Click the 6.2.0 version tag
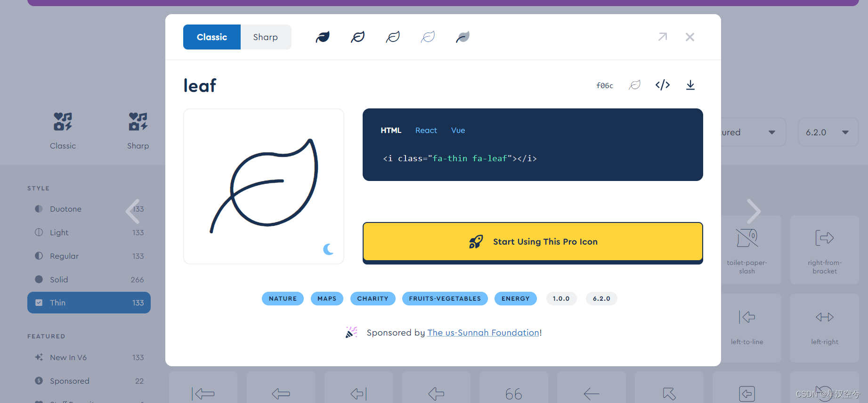868x403 pixels. coord(601,299)
